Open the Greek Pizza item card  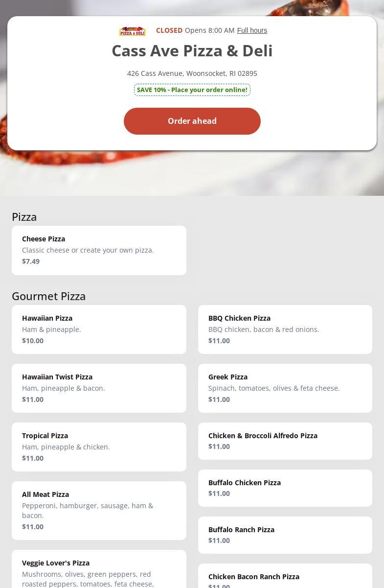[285, 388]
